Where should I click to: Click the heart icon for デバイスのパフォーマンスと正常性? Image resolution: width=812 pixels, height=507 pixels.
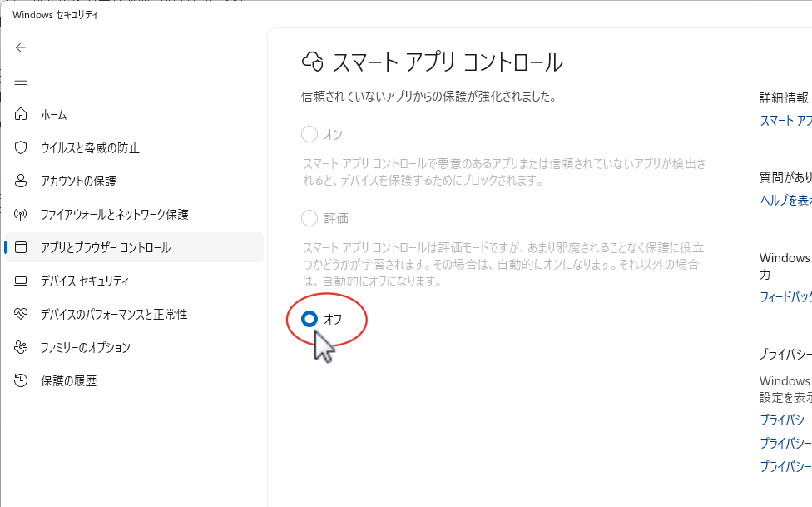[x=22, y=314]
